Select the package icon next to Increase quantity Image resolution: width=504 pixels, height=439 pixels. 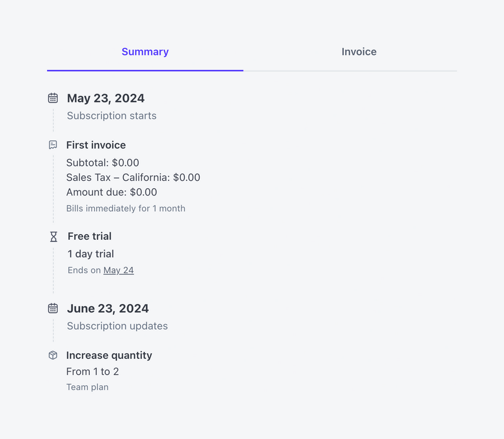pos(53,355)
